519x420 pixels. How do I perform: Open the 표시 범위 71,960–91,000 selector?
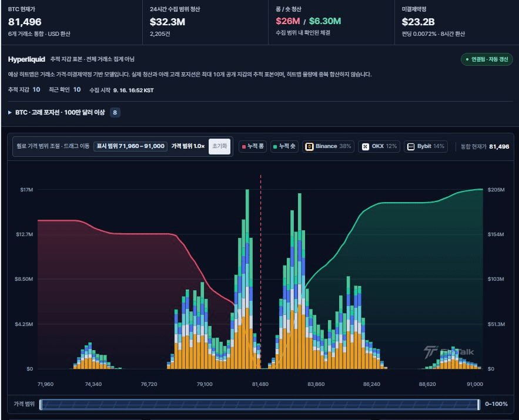130,146
